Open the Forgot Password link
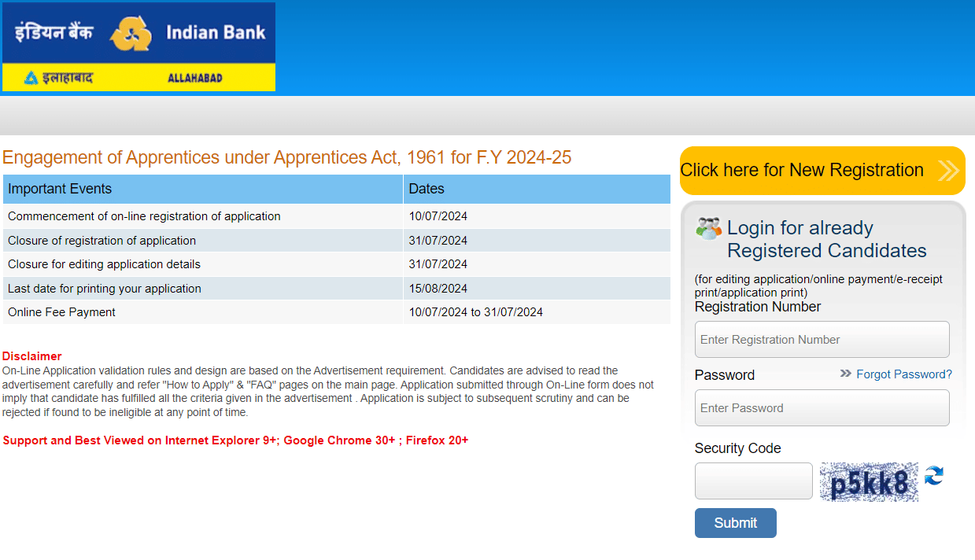975x560 pixels. [x=903, y=374]
